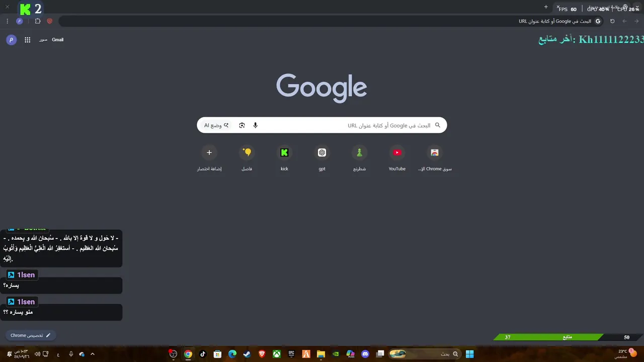The image size is (644, 362).
Task: Close the current browser tab
Action: [558, 7]
